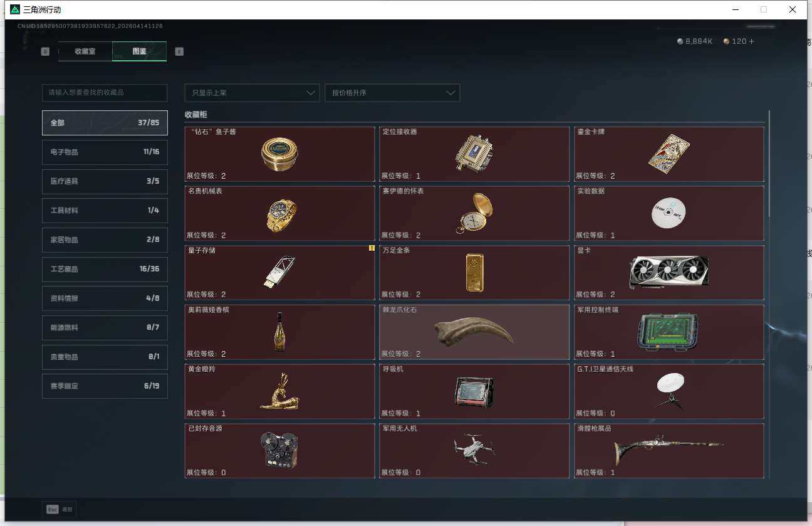Select the 黄金瞪羚 golden gazelle statue
This screenshot has height=526, width=812.
[x=279, y=392]
